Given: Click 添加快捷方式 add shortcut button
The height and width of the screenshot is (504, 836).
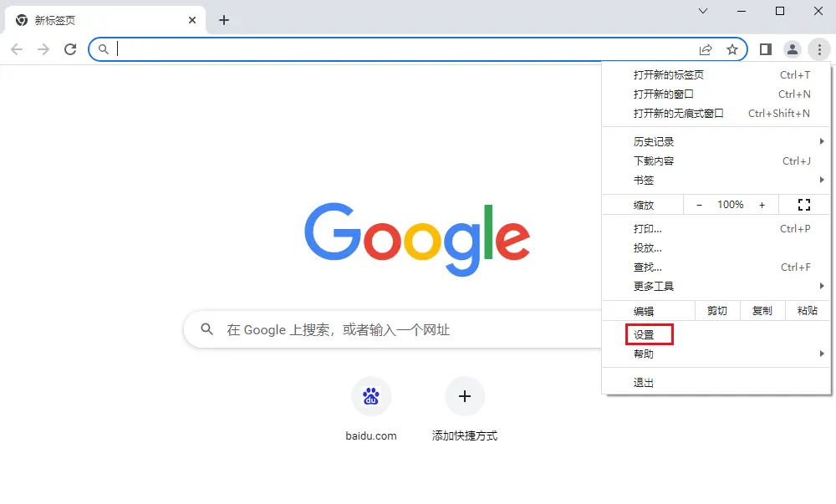Looking at the screenshot, I should click(x=464, y=410).
